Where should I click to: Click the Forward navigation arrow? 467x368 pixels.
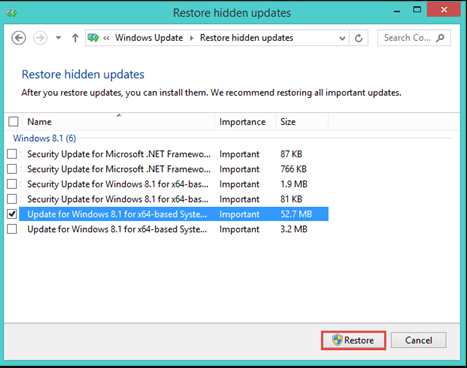pyautogui.click(x=40, y=38)
